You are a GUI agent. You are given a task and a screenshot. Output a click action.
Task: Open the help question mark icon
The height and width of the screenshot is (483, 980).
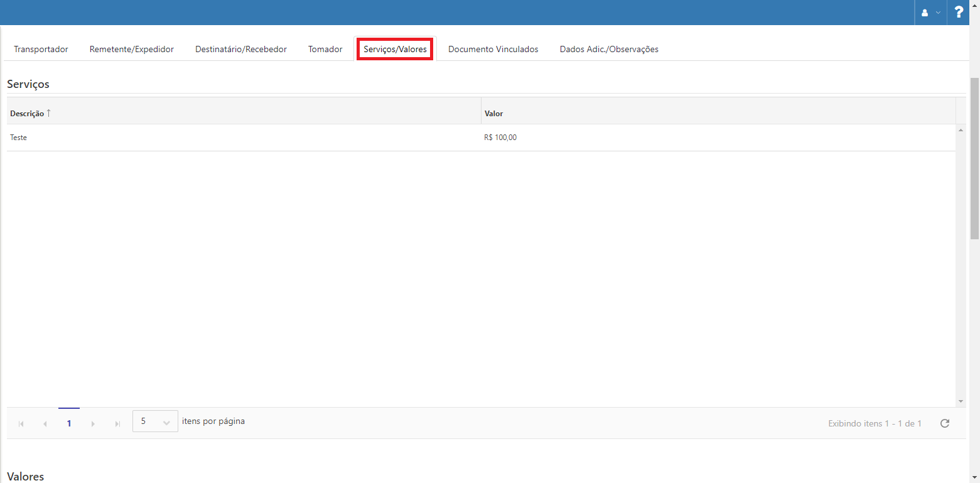click(959, 12)
